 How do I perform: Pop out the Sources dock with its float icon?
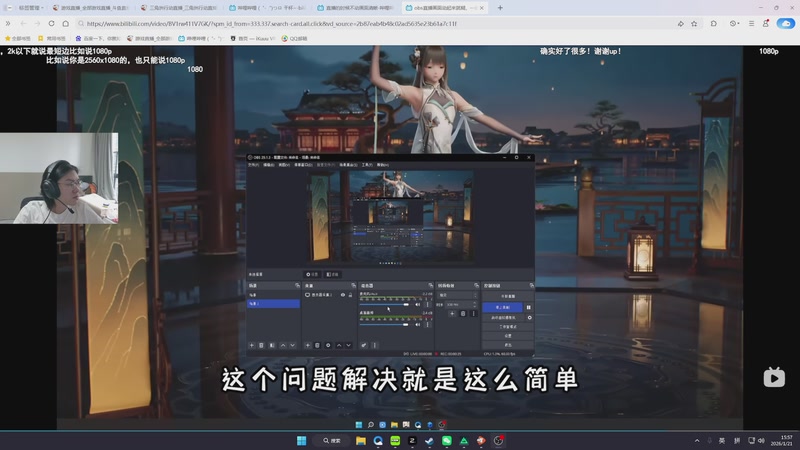point(354,285)
